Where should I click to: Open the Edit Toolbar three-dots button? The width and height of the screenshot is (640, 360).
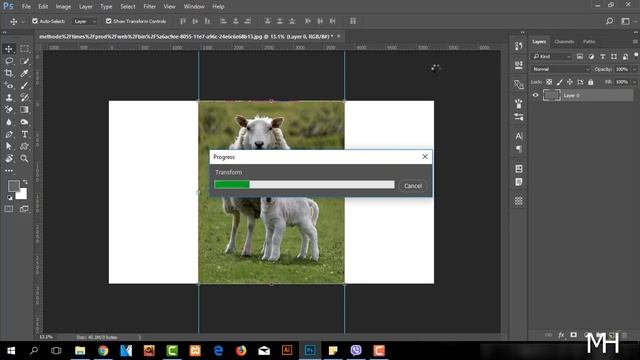pyautogui.click(x=9, y=171)
